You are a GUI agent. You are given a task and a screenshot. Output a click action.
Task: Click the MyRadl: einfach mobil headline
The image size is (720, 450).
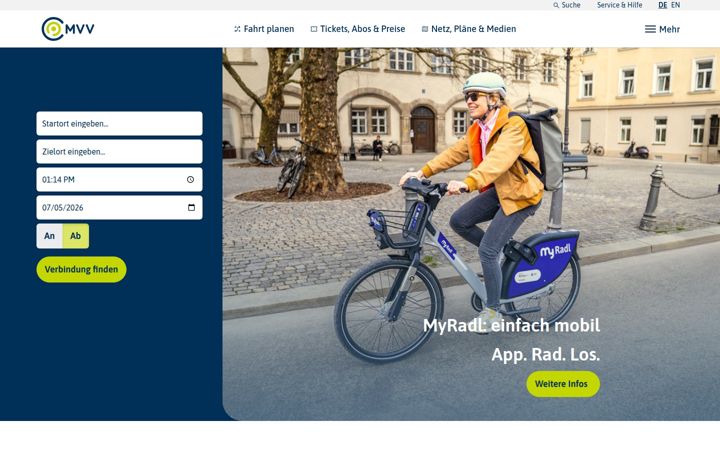coord(511,326)
